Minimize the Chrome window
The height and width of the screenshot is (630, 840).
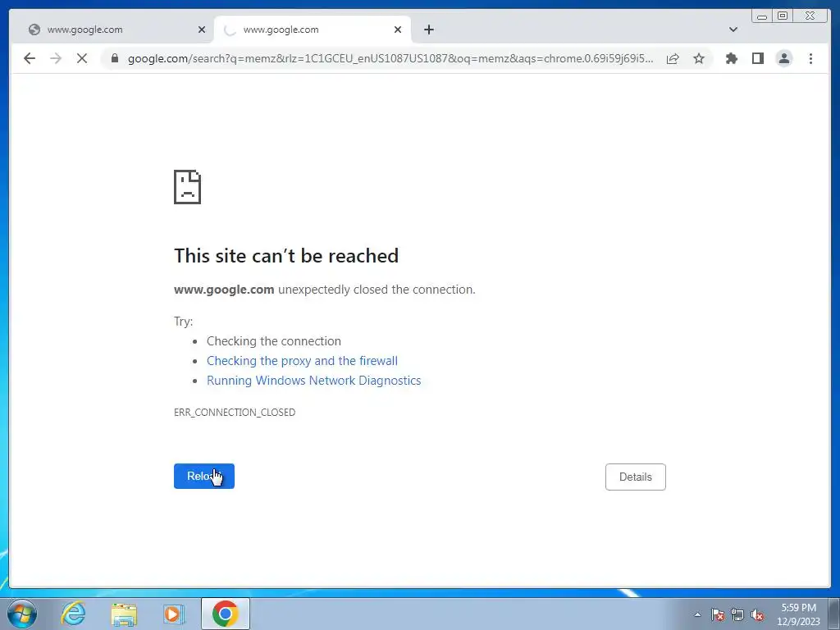point(762,16)
